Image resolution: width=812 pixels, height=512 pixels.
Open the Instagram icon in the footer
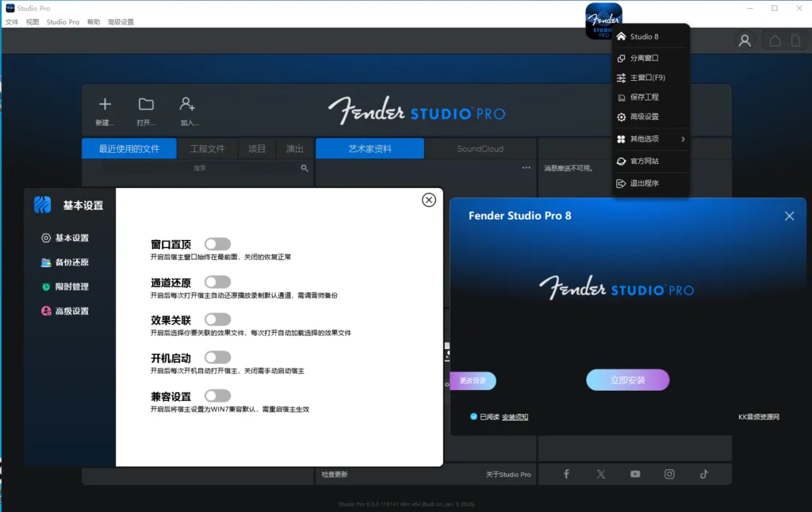coord(669,474)
